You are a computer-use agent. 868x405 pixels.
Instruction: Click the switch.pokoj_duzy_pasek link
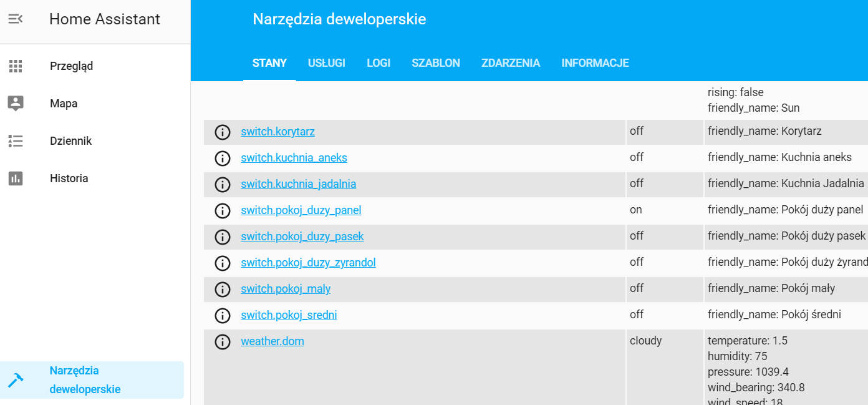click(302, 237)
